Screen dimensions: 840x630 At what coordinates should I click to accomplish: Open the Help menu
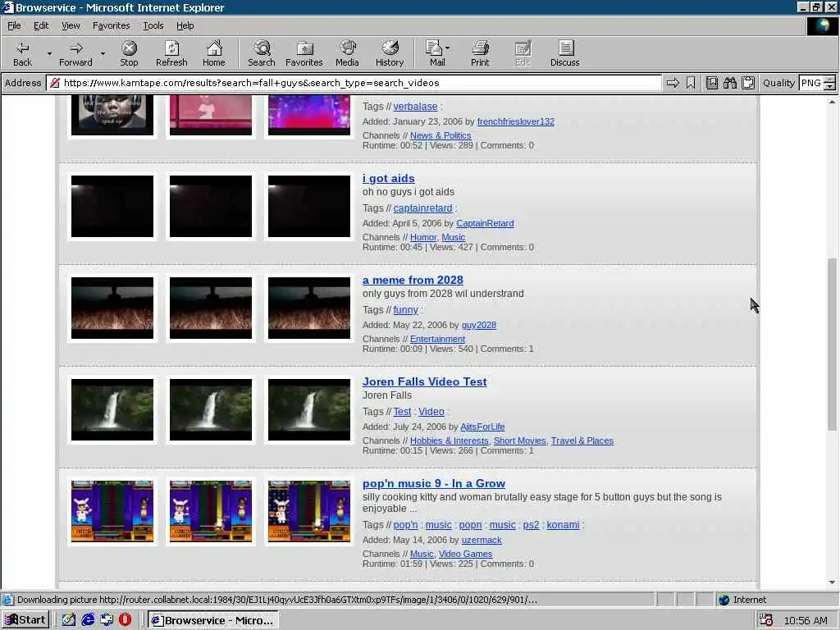185,25
